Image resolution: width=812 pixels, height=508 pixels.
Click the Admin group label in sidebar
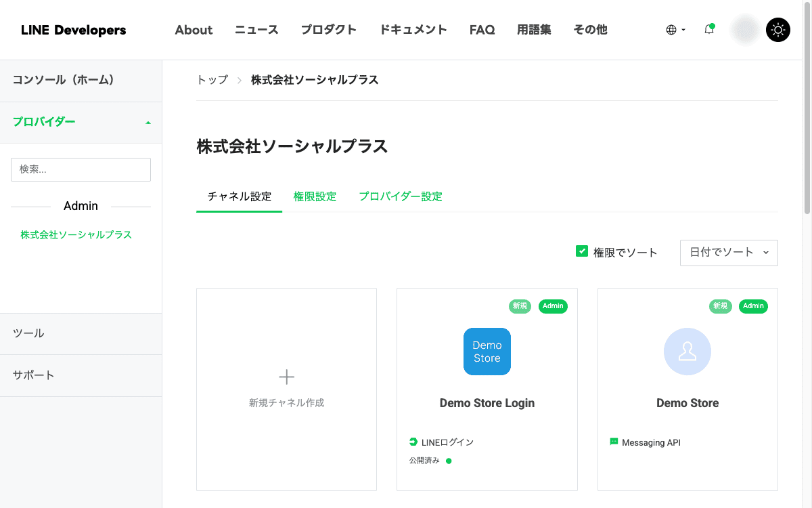(x=81, y=206)
